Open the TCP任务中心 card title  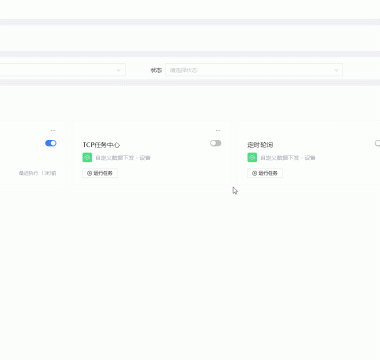tap(101, 145)
